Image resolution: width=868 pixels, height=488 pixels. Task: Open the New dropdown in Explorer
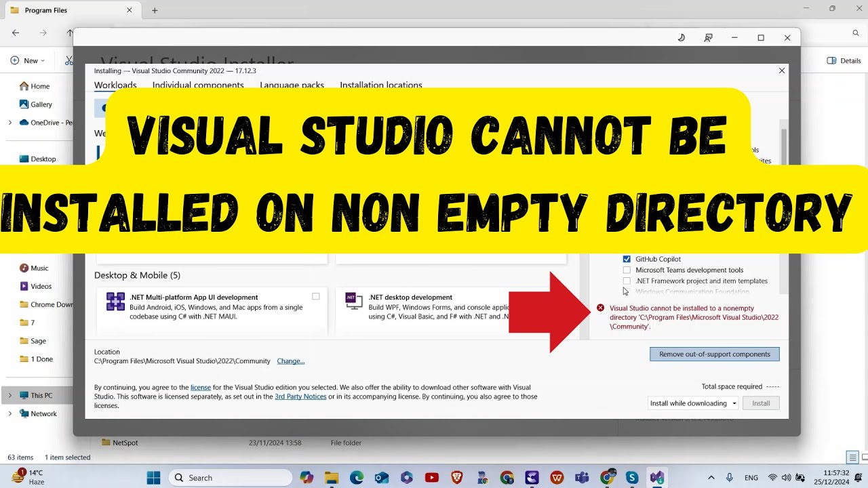tap(28, 60)
